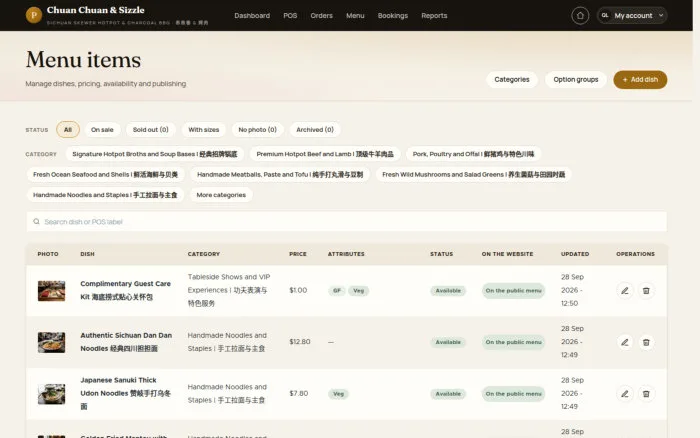Image resolution: width=700 pixels, height=438 pixels.
Task: Click the $7.80 price cell
Action: [x=299, y=393]
